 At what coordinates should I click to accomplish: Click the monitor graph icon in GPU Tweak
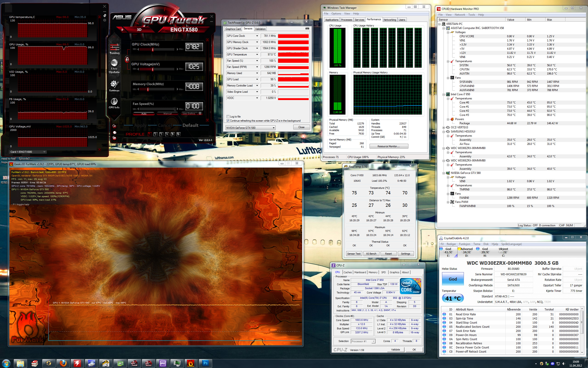point(114,138)
